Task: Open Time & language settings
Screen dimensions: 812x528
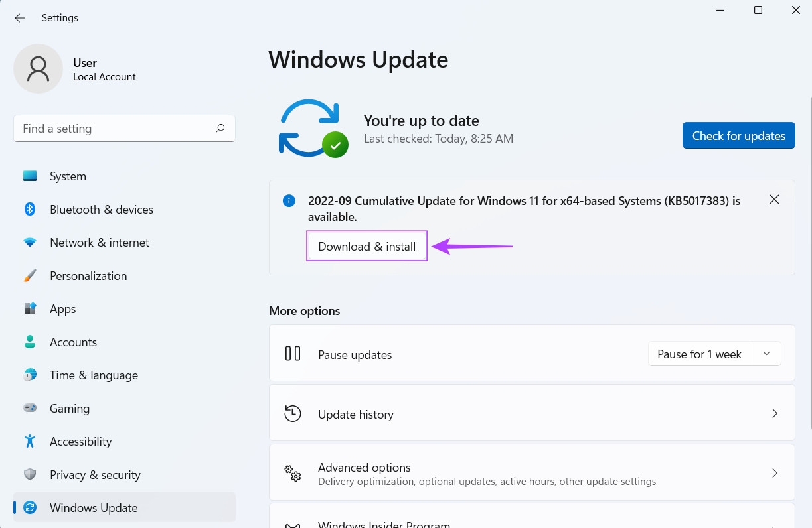Action: [124, 375]
